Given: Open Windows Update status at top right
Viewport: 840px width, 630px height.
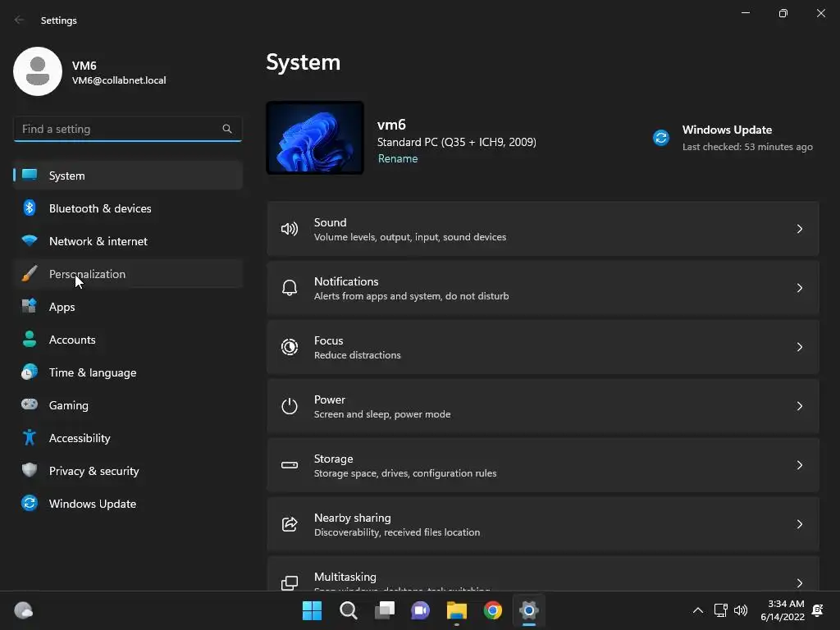Looking at the screenshot, I should 733,138.
